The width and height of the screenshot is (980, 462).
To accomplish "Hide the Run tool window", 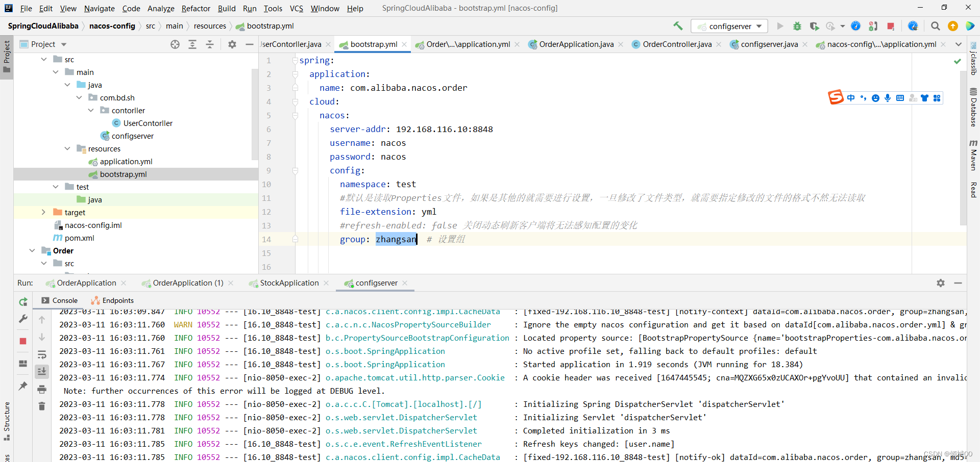I will click(958, 283).
